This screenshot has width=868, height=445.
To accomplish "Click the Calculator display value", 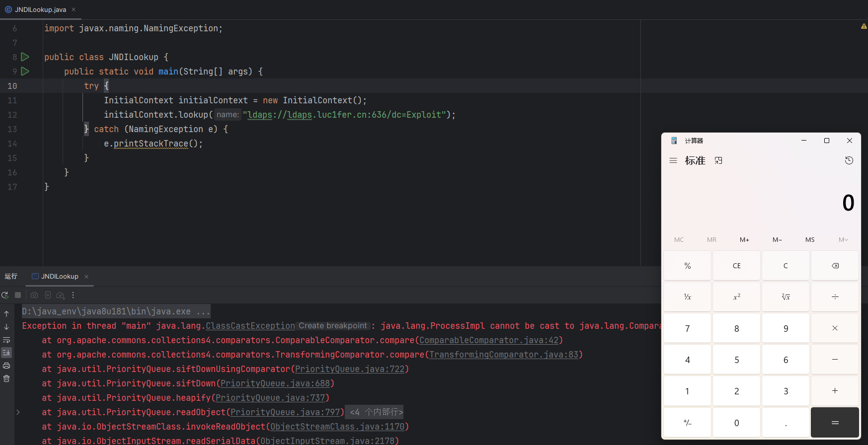I will (848, 203).
